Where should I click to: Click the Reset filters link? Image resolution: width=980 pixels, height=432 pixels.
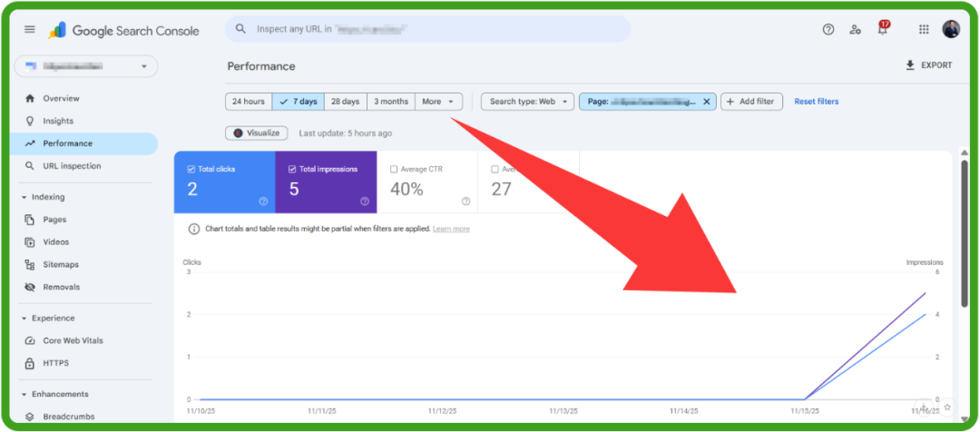click(x=816, y=102)
